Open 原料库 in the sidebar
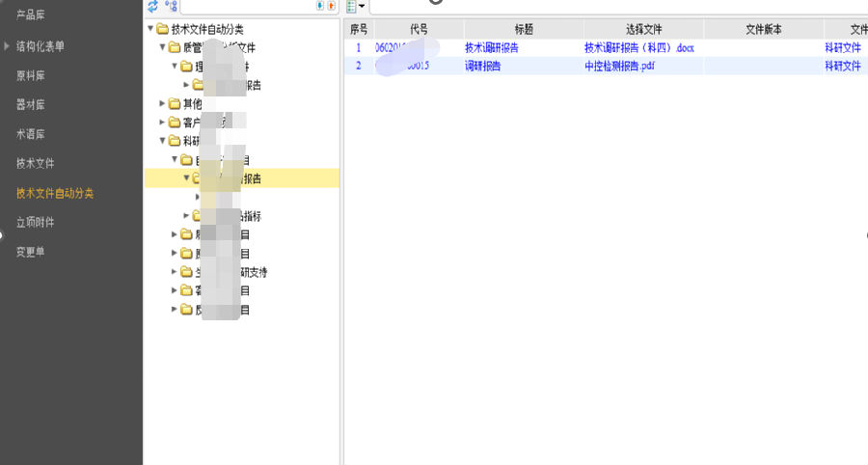Viewport: 868px width, 465px height. click(31, 75)
